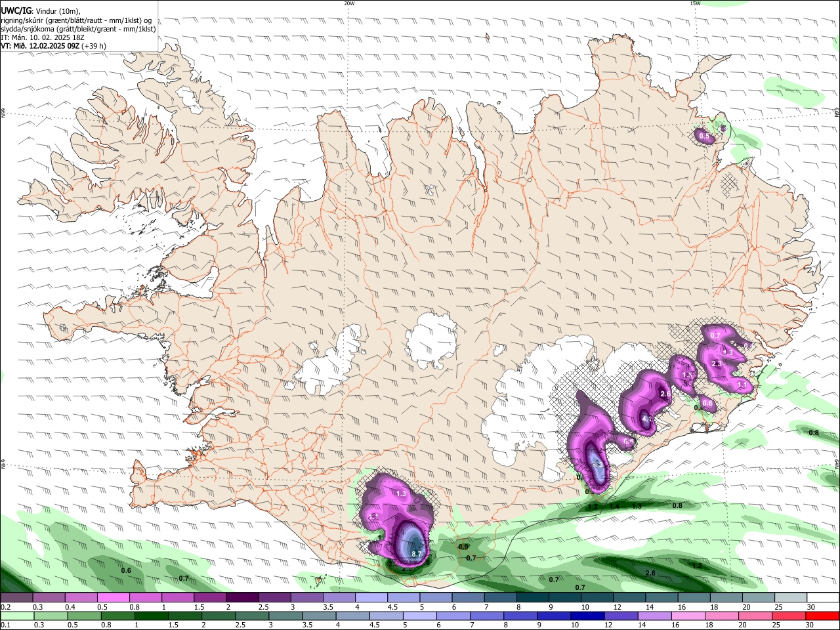This screenshot has width=840, height=630.
Task: Pick the dark teal swatch between 8 and 9 on snow scale
Action: [533, 597]
